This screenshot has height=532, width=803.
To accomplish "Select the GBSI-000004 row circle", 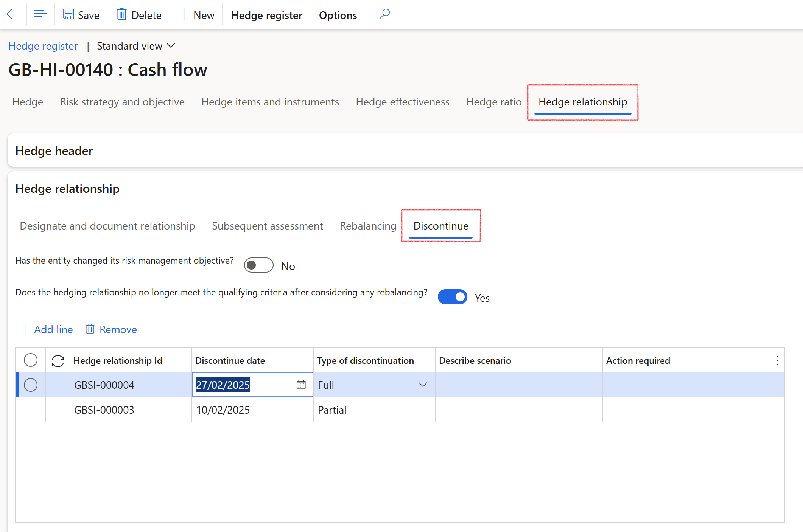I will pyautogui.click(x=31, y=385).
